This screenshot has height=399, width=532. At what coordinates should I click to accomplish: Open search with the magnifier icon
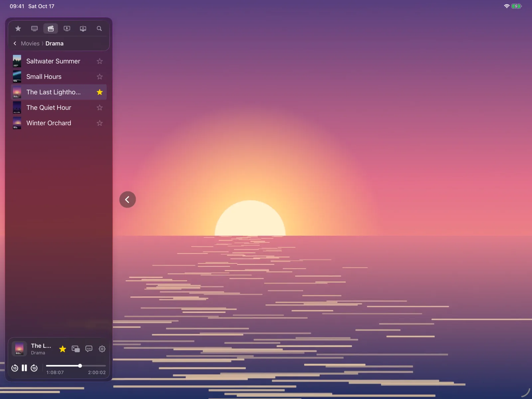pyautogui.click(x=99, y=29)
